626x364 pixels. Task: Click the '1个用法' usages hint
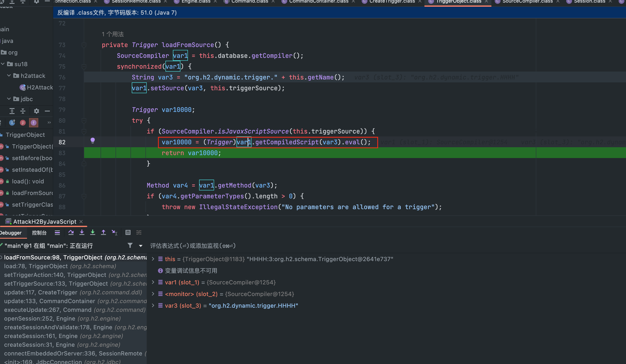click(x=112, y=34)
